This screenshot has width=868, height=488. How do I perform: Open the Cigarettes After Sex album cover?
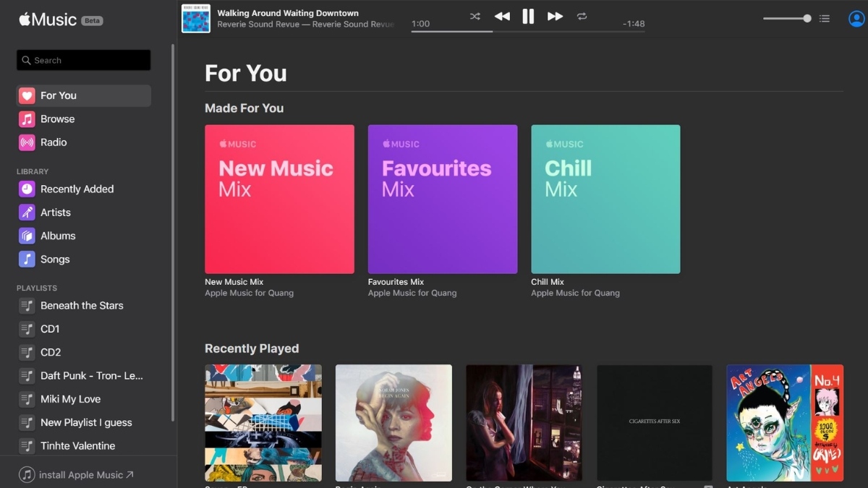pyautogui.click(x=655, y=423)
